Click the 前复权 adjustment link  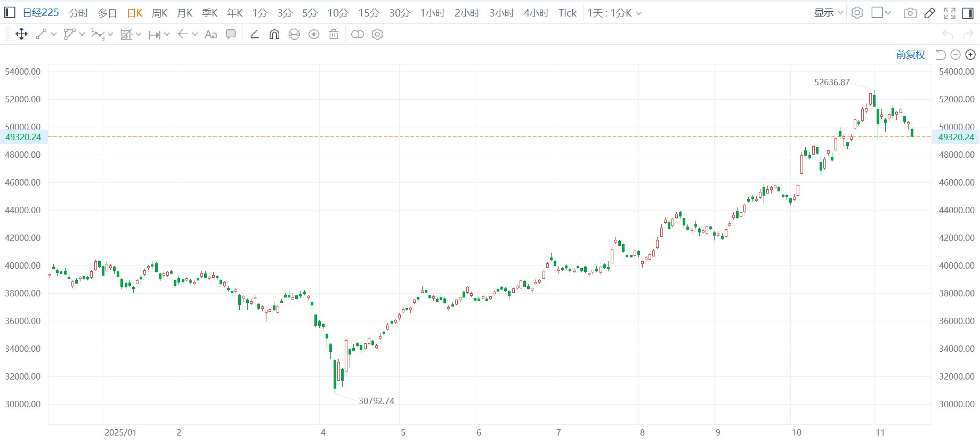coord(910,55)
